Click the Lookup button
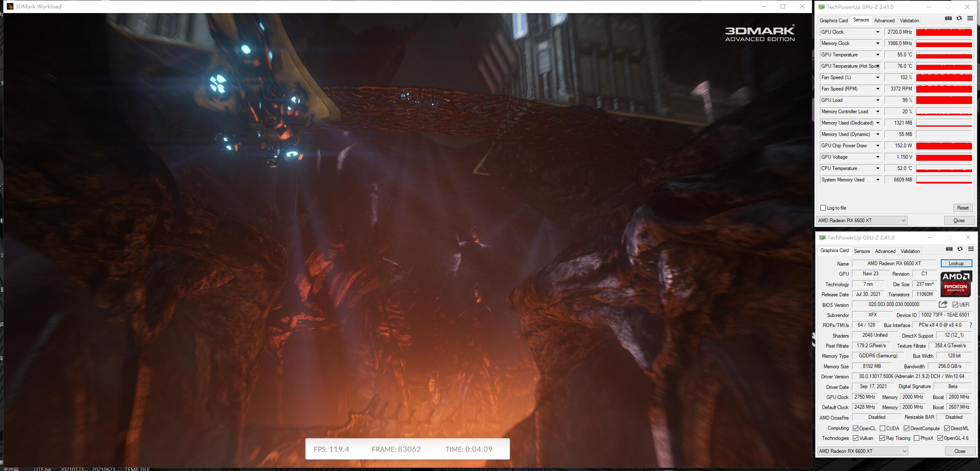 (x=956, y=263)
